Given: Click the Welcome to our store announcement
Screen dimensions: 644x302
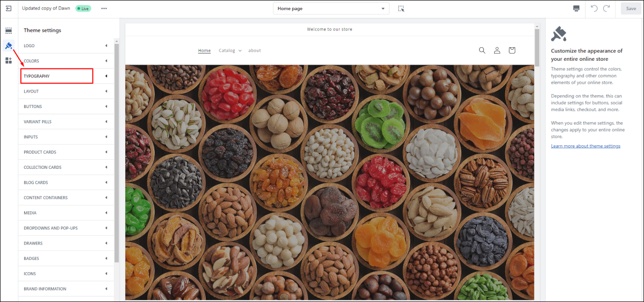Looking at the screenshot, I should point(330,29).
